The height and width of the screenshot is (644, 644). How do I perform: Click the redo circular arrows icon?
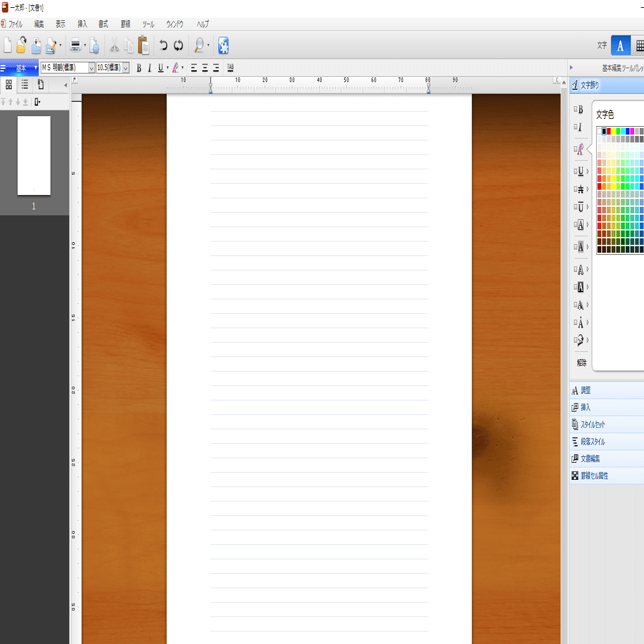179,45
